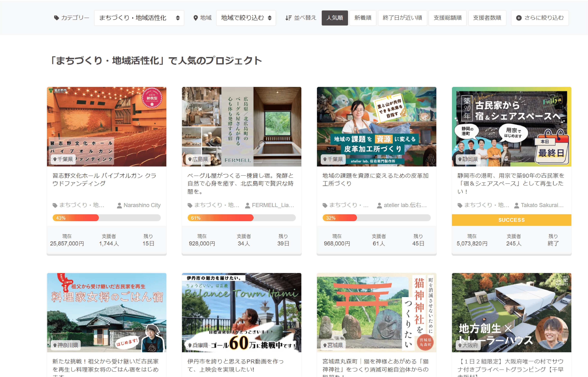Select 終了日が近い順 sort option
The height and width of the screenshot is (377, 588).
(x=402, y=18)
